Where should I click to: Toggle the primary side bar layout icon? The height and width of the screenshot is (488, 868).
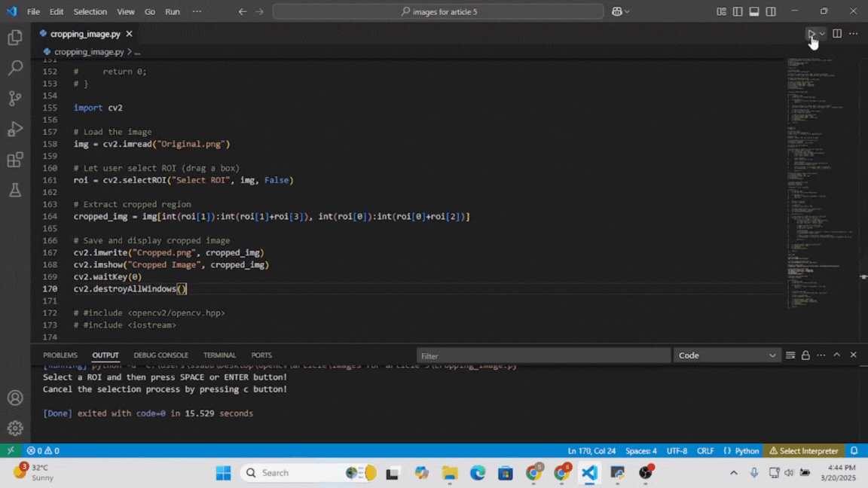click(738, 11)
